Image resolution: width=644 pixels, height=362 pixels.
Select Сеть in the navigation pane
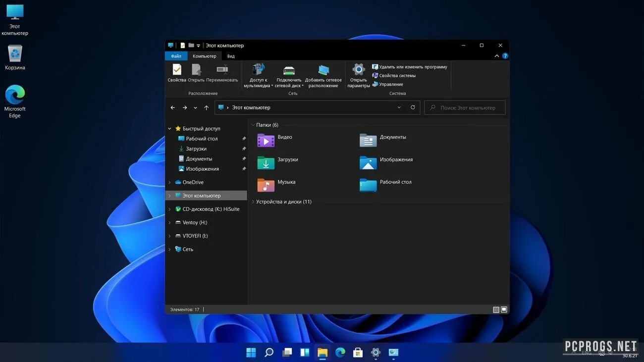pyautogui.click(x=188, y=249)
